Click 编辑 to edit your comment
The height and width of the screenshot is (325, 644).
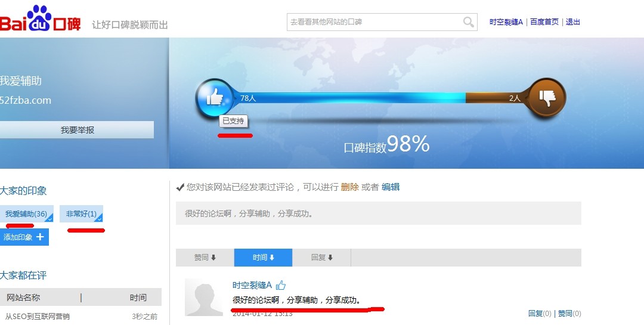pos(391,187)
